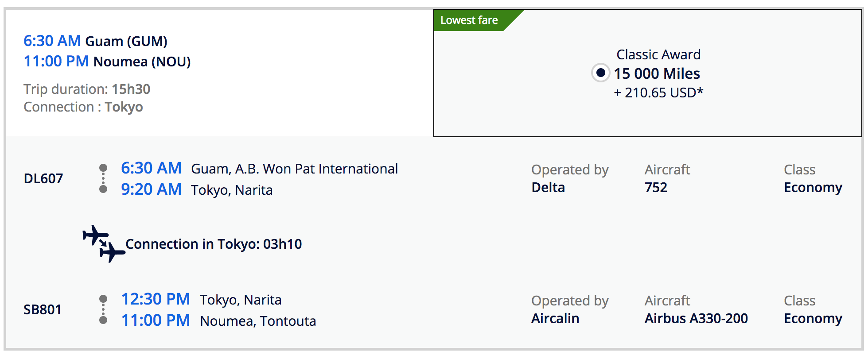
Task: Click the green Lowest fare badge
Action: tap(469, 20)
